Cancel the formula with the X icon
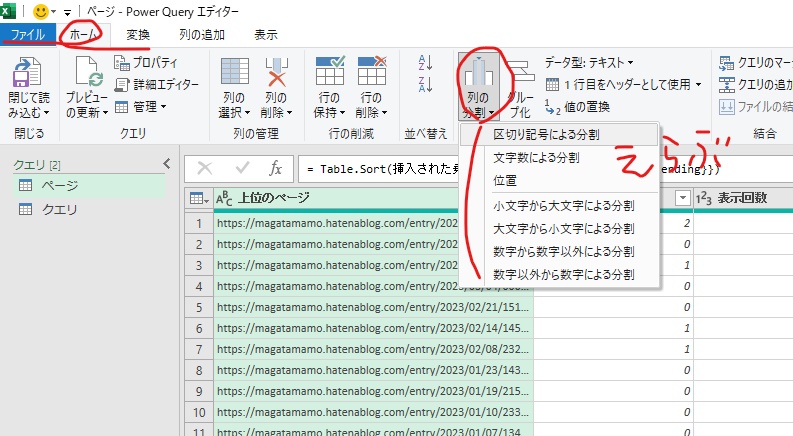The height and width of the screenshot is (436, 793). coord(205,168)
